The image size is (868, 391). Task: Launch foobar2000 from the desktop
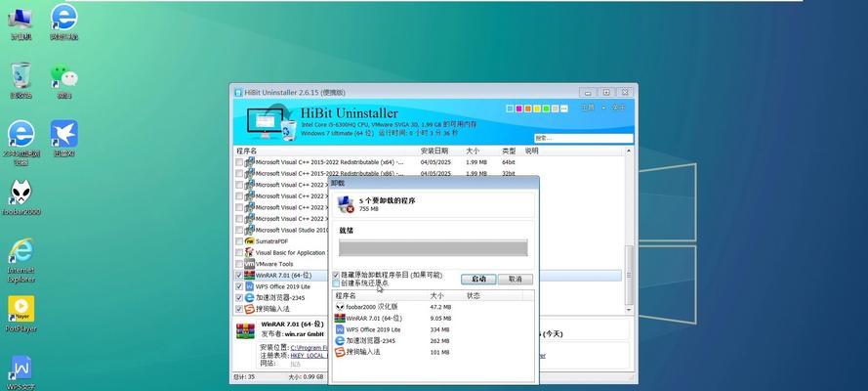[21, 197]
